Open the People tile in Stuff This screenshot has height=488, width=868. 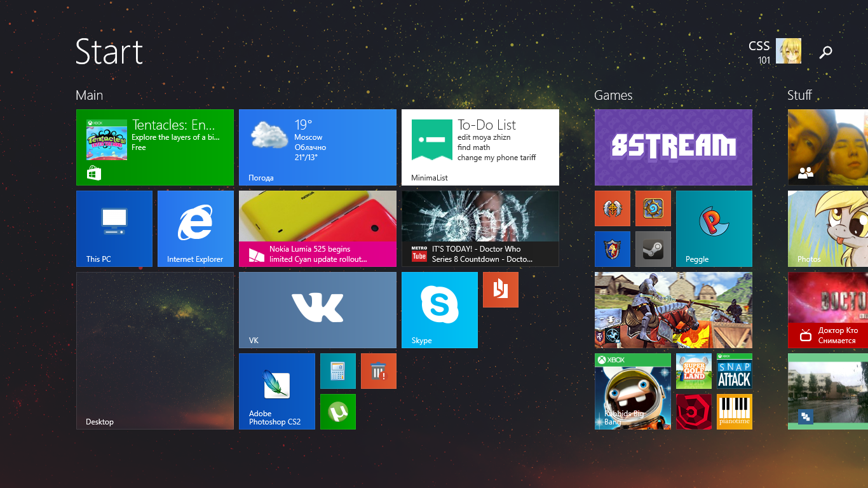click(x=828, y=147)
